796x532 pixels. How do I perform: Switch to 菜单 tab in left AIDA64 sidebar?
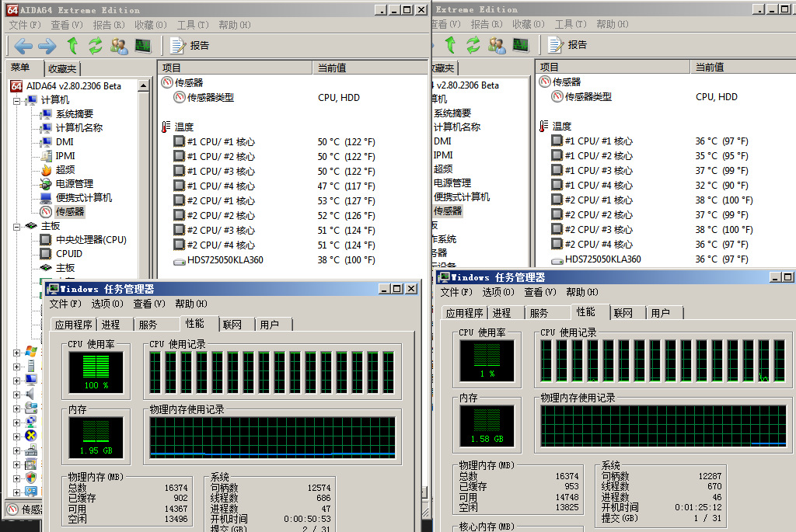pyautogui.click(x=20, y=68)
